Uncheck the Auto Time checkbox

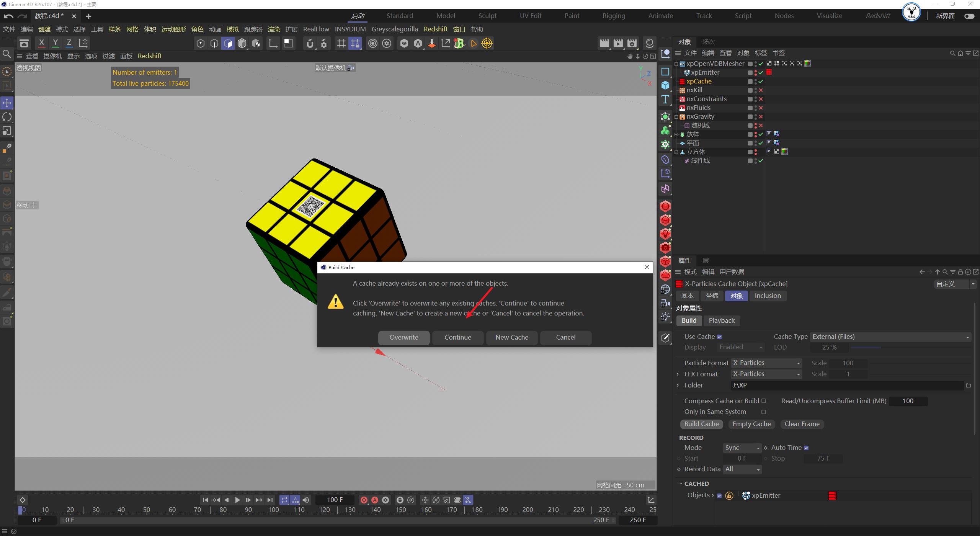(x=806, y=447)
